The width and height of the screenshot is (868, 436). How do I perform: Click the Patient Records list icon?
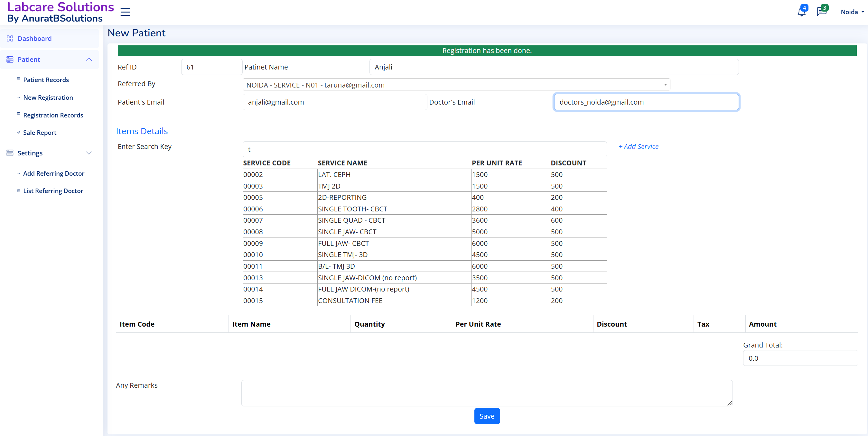(19, 79)
